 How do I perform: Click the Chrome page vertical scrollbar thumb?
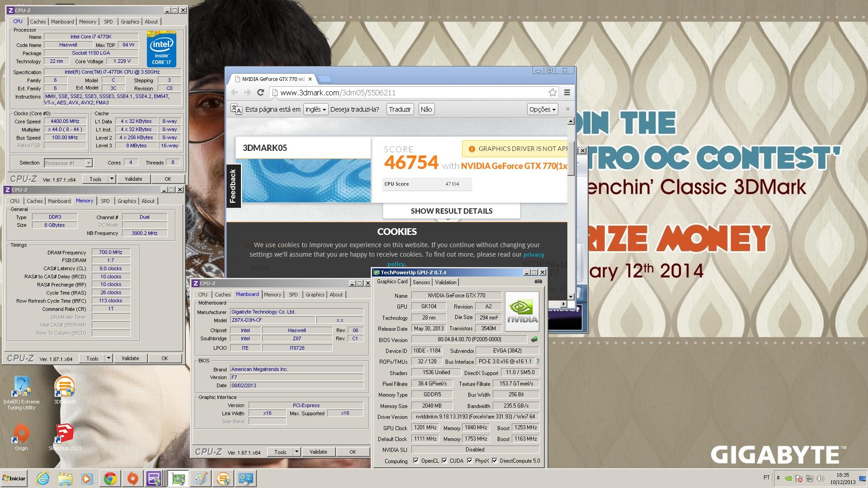(x=571, y=158)
